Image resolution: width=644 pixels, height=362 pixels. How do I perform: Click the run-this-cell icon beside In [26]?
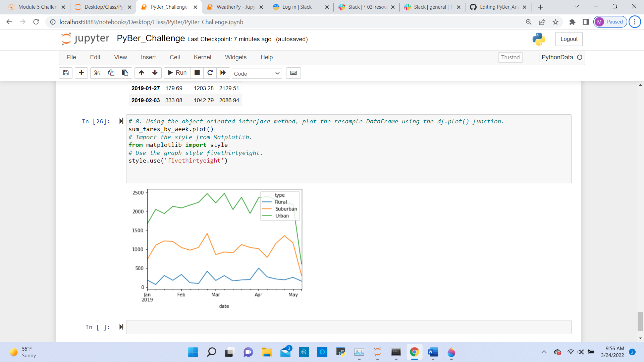pyautogui.click(x=121, y=121)
